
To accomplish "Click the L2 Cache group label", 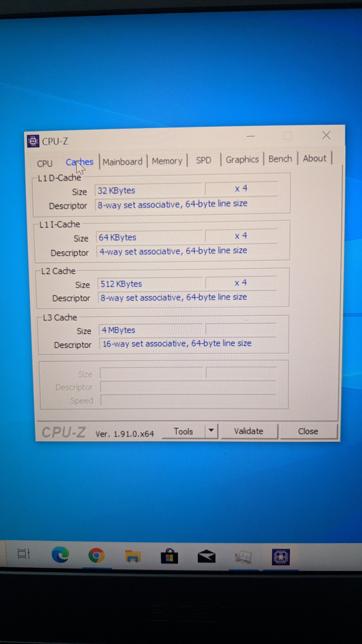I will 58,271.
